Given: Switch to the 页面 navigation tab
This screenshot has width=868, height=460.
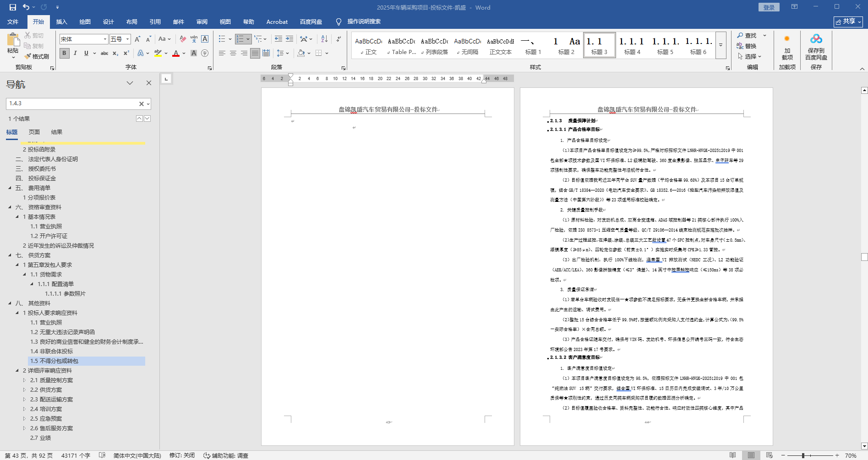Looking at the screenshot, I should tap(34, 132).
